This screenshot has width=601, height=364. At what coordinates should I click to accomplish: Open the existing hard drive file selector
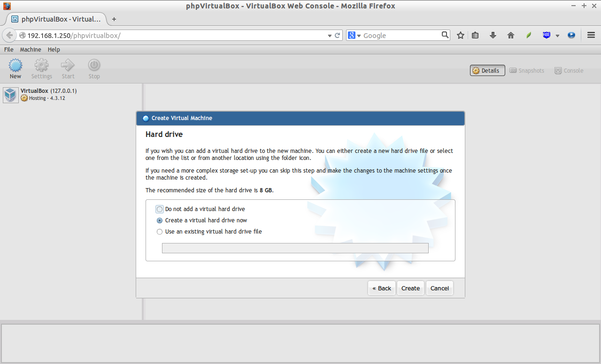click(x=295, y=248)
